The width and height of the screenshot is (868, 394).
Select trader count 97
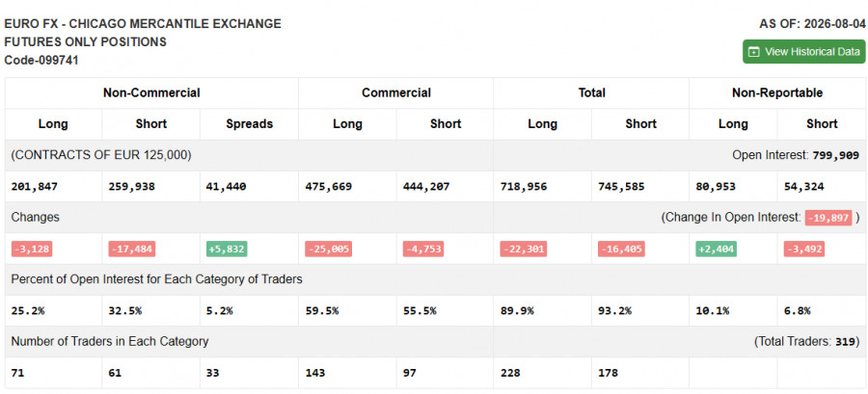tap(410, 373)
